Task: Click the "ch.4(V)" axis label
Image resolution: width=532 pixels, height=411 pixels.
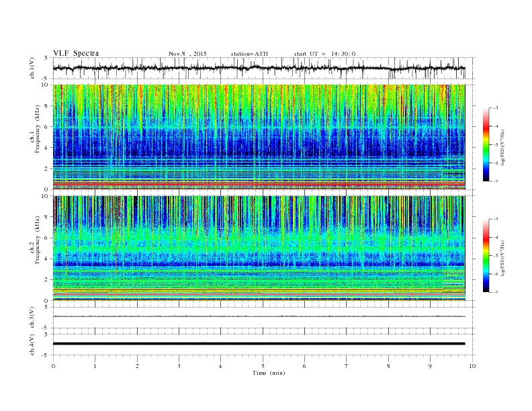Action: [32, 345]
